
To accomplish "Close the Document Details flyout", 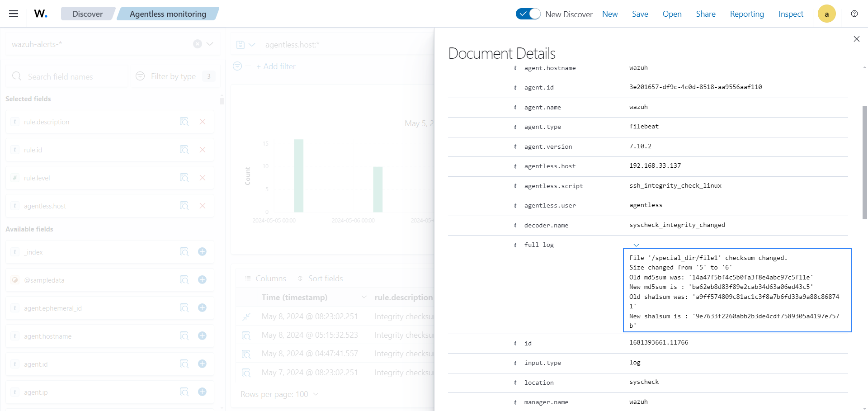I will pyautogui.click(x=856, y=39).
